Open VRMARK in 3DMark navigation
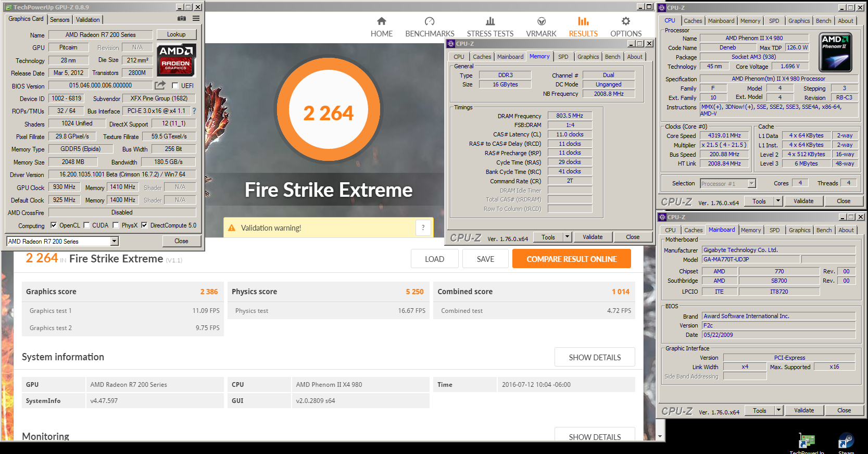The width and height of the screenshot is (868, 454). tap(542, 27)
